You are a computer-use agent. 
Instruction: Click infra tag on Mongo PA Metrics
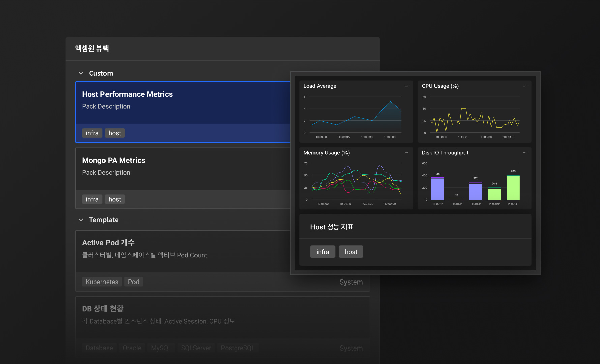(92, 199)
